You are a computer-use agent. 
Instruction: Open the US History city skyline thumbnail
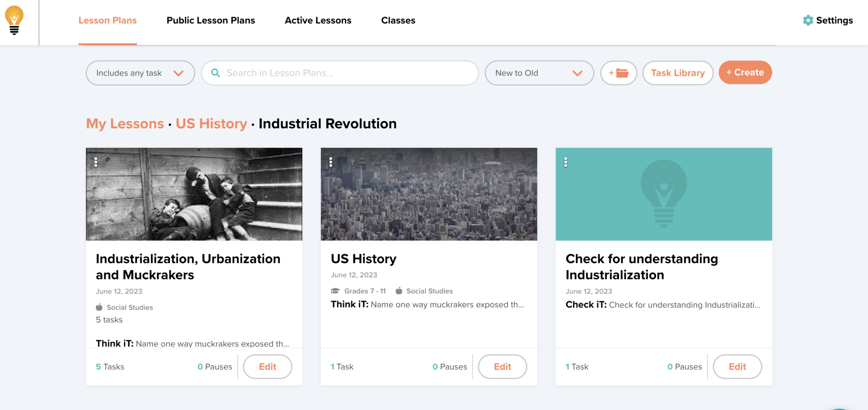428,194
